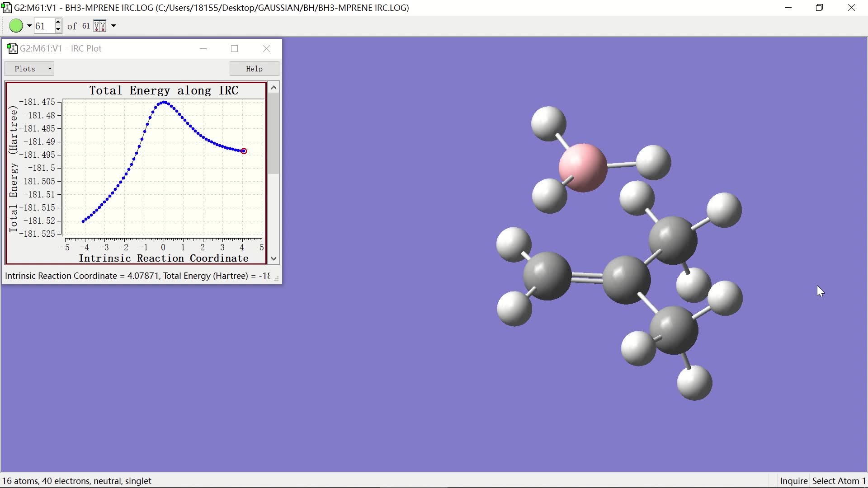Click the step counter up arrow
Viewport: 868px width, 488px height.
pyautogui.click(x=58, y=22)
